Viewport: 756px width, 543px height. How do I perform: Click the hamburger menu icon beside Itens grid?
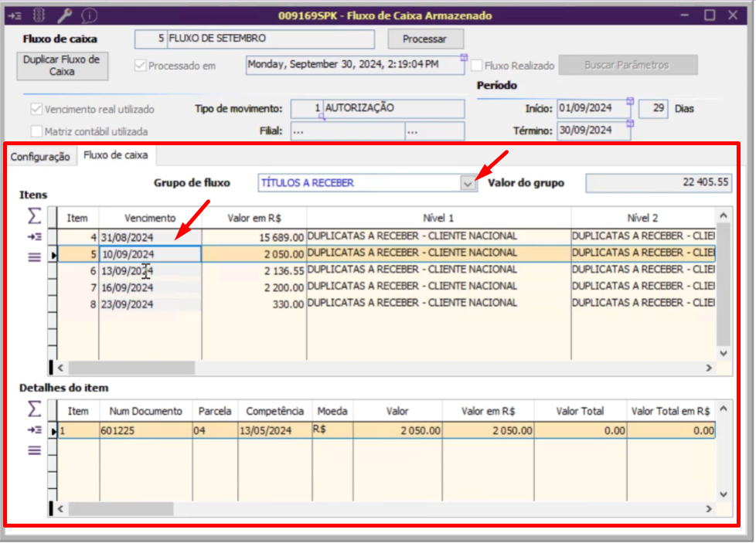[34, 257]
